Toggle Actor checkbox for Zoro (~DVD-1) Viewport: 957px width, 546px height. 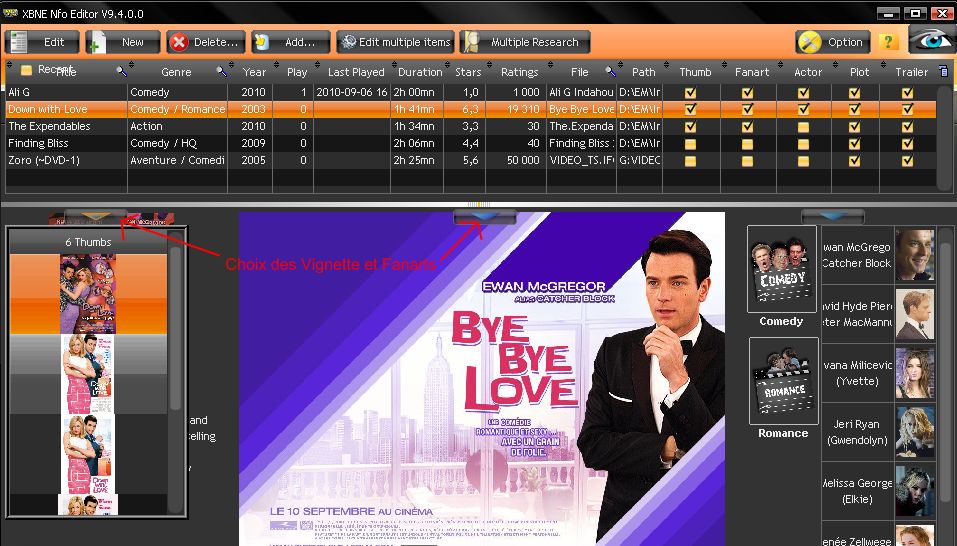click(803, 161)
